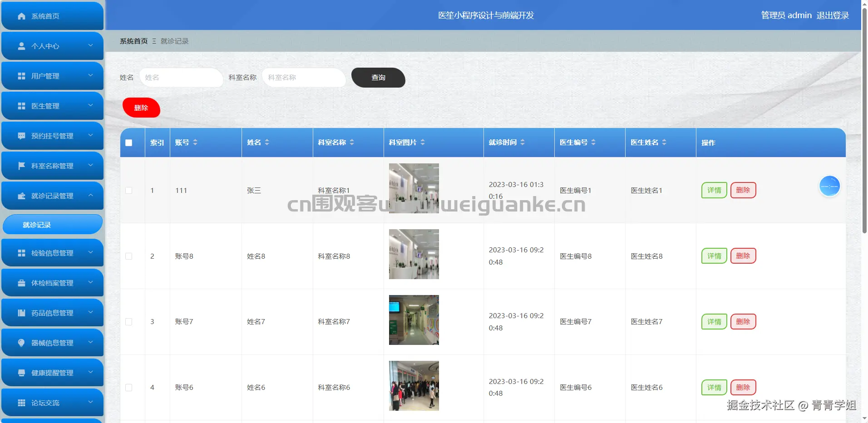Expand the 药品信息管理 menu chevron
Viewport: 868px width, 423px height.
click(90, 312)
